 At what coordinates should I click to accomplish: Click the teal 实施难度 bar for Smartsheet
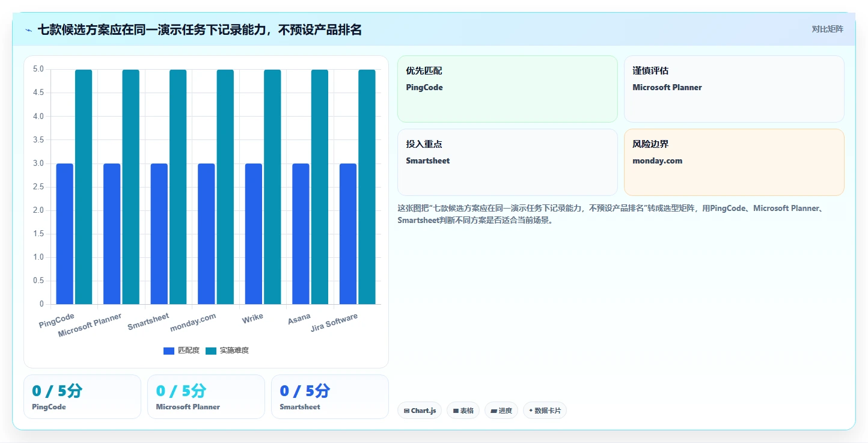(x=178, y=187)
